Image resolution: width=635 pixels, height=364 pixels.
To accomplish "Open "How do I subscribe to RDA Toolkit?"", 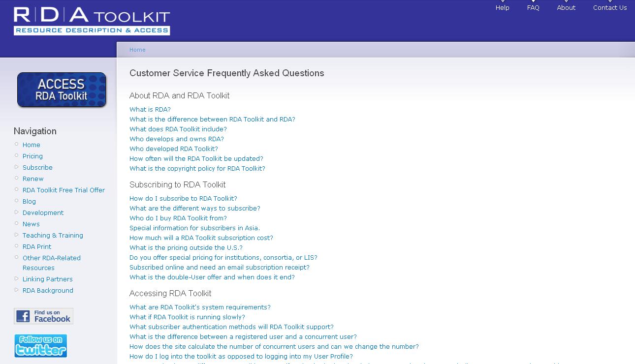I will [183, 198].
